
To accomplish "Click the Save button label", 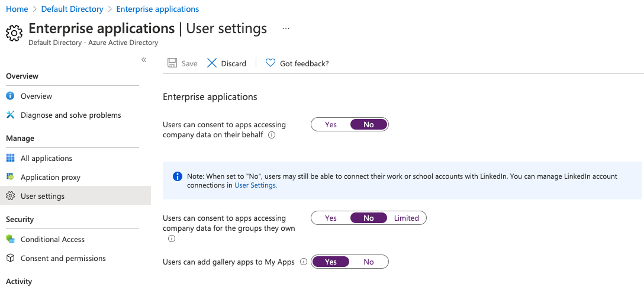I will (189, 63).
